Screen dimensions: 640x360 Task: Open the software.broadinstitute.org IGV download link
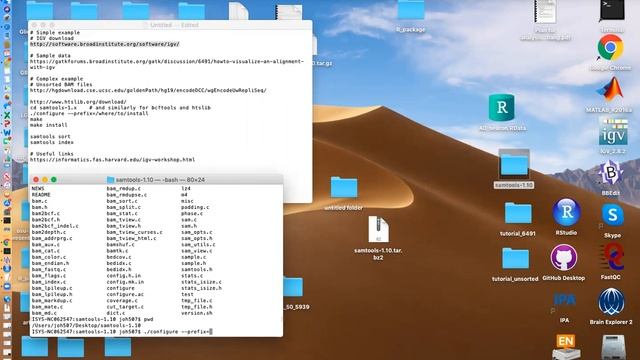(104, 44)
